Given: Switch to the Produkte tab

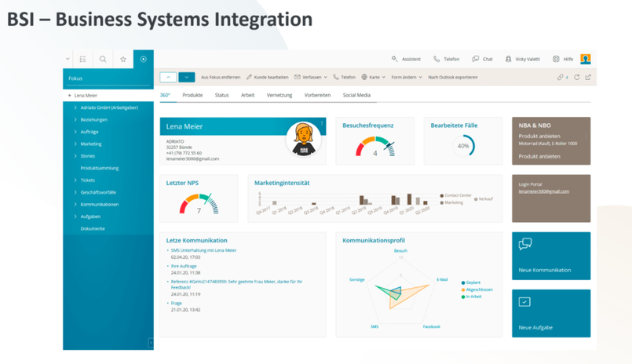Looking at the screenshot, I should point(192,95).
